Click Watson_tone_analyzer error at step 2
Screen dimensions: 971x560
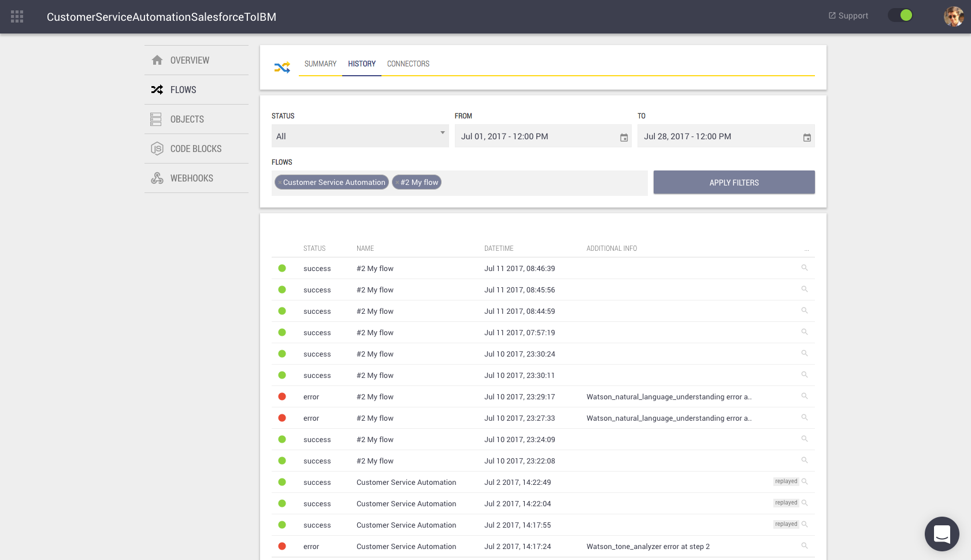pos(648,547)
